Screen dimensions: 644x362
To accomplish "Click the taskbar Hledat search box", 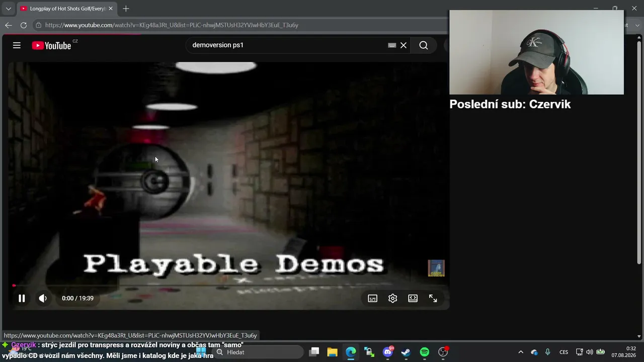I will (x=259, y=352).
